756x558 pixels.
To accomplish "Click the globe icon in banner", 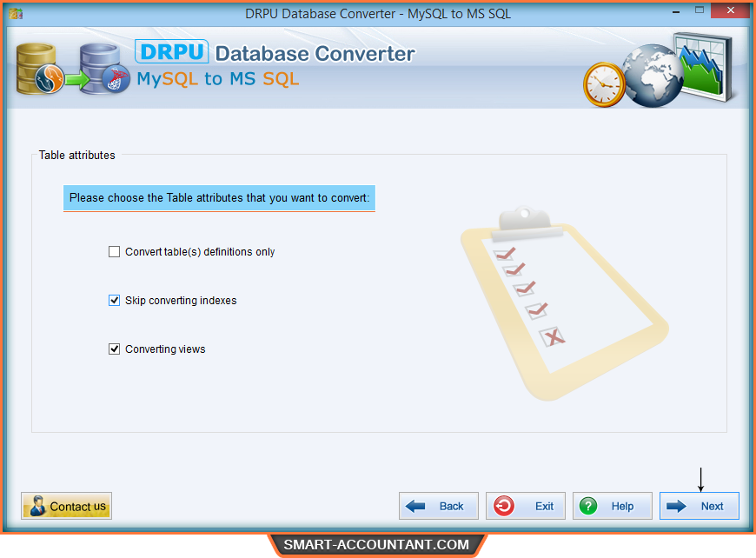I will (x=653, y=76).
